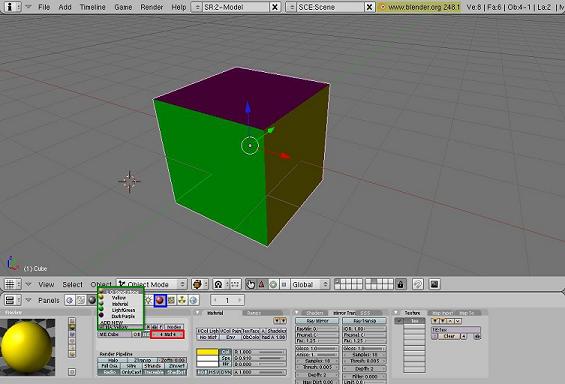The image size is (565, 384).
Task: Toggle the Ray Mirror button
Action: tap(317, 321)
